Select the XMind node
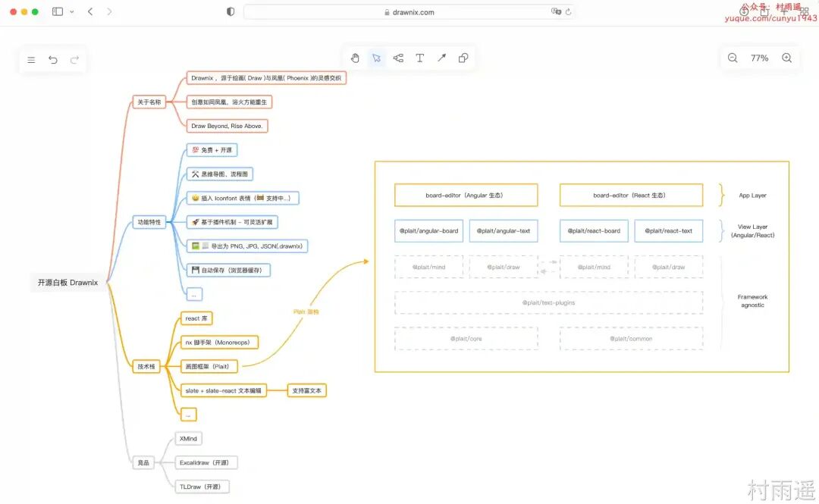This screenshot has height=504, width=819. [189, 439]
